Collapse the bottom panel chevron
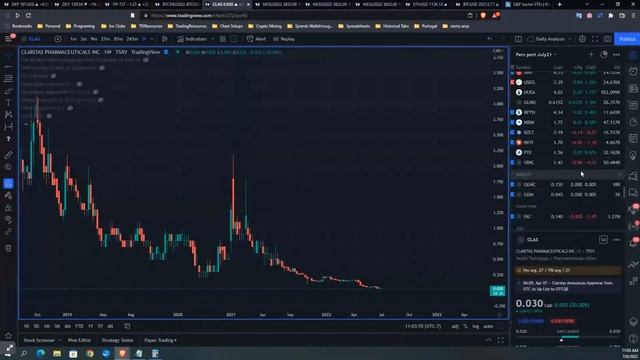 [x=489, y=340]
